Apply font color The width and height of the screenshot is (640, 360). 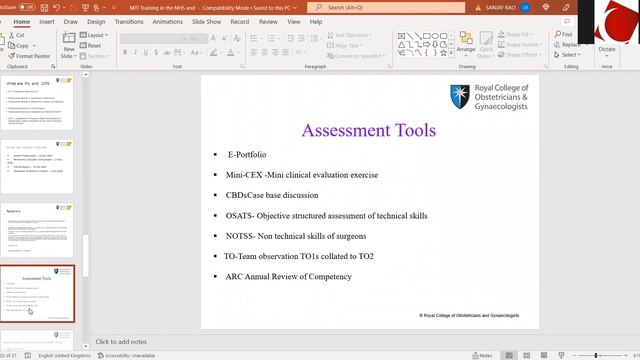pyautogui.click(x=232, y=52)
